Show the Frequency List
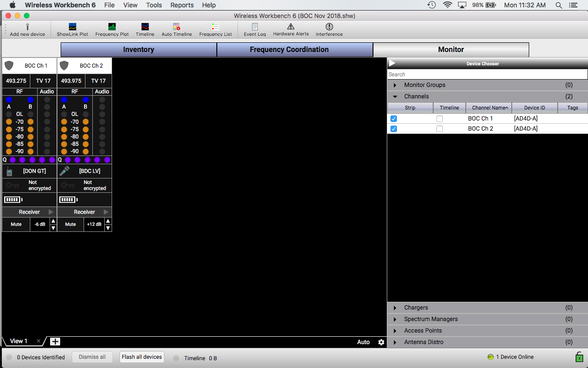The width and height of the screenshot is (588, 368). click(x=215, y=30)
